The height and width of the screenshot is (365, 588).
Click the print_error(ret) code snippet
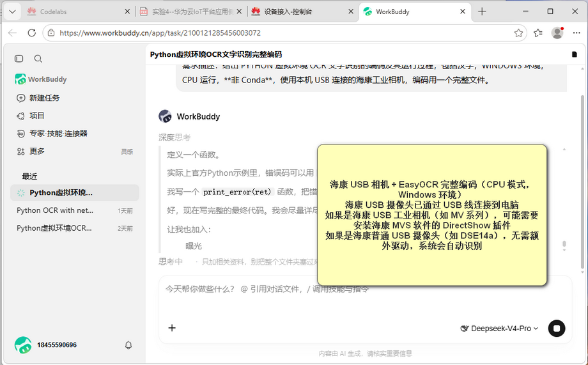pyautogui.click(x=237, y=192)
